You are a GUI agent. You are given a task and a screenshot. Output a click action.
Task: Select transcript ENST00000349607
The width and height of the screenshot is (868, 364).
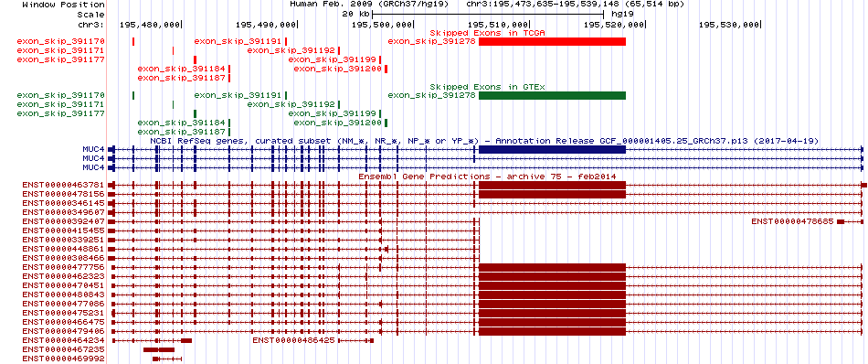point(64,212)
